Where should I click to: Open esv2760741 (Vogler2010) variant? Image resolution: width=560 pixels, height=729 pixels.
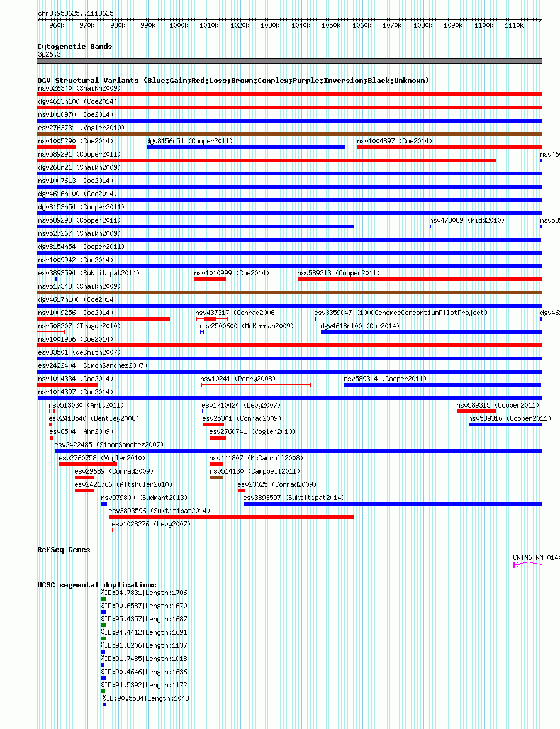252,432
